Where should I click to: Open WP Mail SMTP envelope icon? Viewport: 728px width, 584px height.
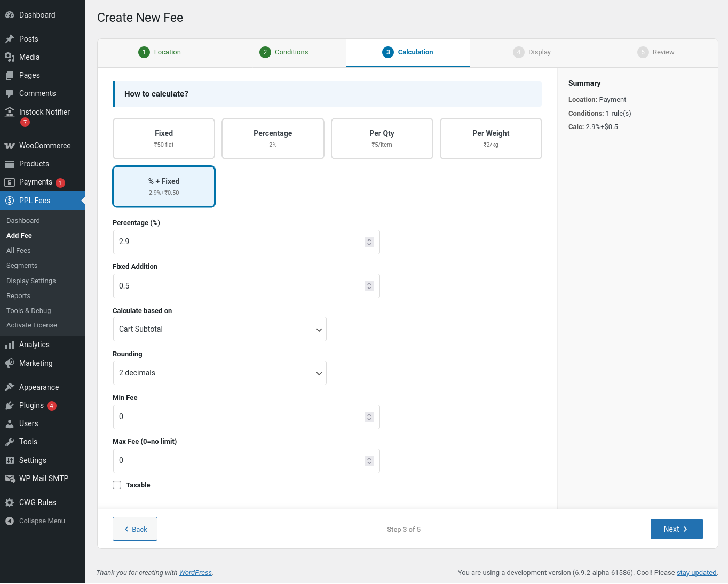point(10,478)
